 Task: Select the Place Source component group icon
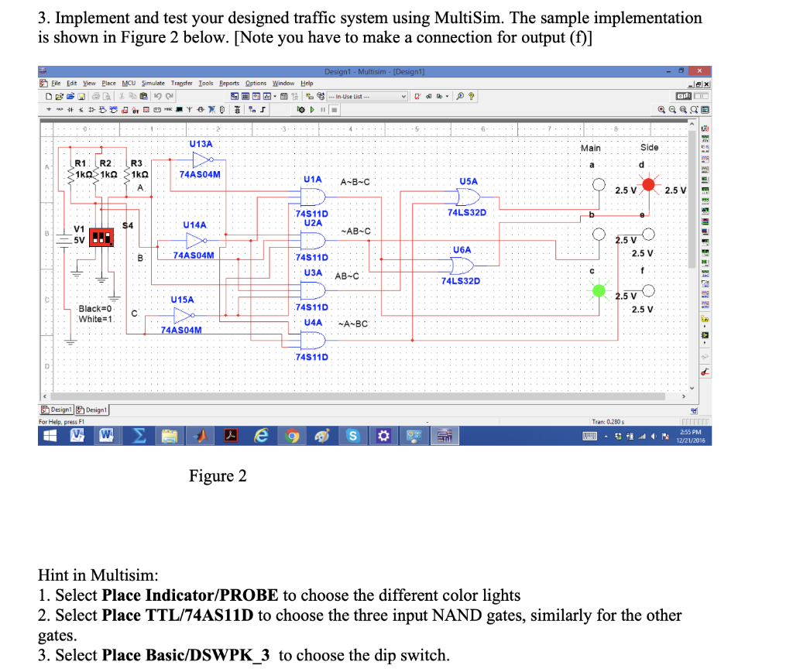[x=48, y=109]
